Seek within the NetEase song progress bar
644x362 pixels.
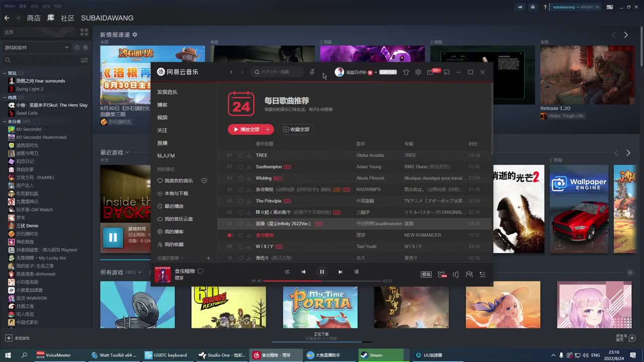[322, 281]
